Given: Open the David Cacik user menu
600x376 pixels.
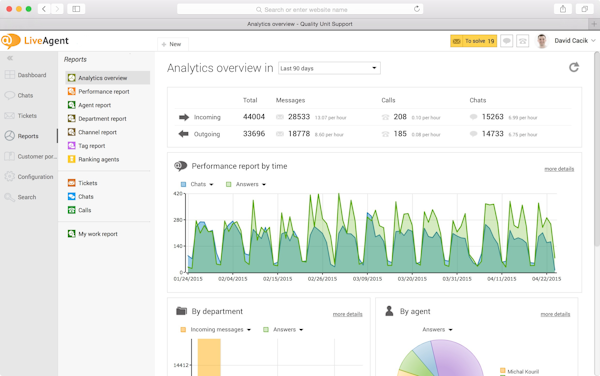Looking at the screenshot, I should pos(566,41).
